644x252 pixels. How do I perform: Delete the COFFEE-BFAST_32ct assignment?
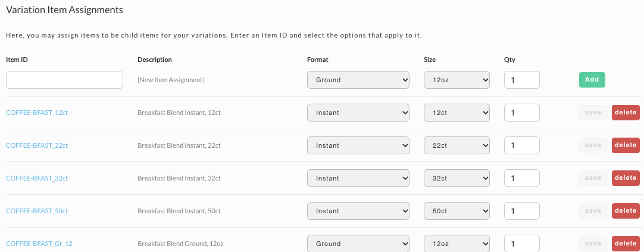(626, 178)
